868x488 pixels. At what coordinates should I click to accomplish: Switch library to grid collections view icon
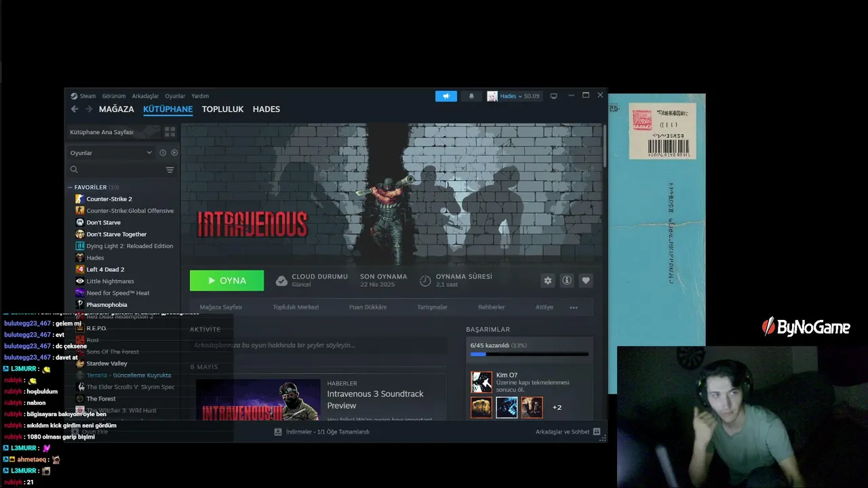(170, 131)
